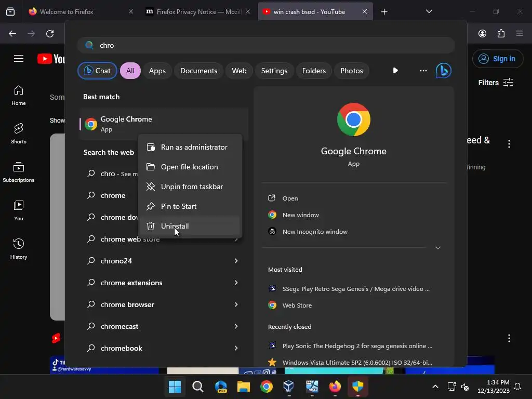Open Firefox View icon
The height and width of the screenshot is (399, 532).
coord(10,12)
